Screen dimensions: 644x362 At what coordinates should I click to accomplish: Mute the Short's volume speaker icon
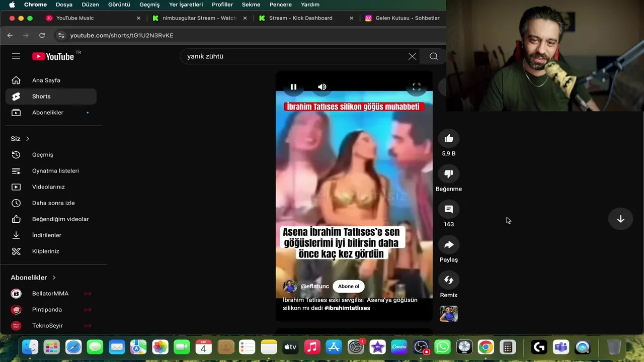[322, 87]
